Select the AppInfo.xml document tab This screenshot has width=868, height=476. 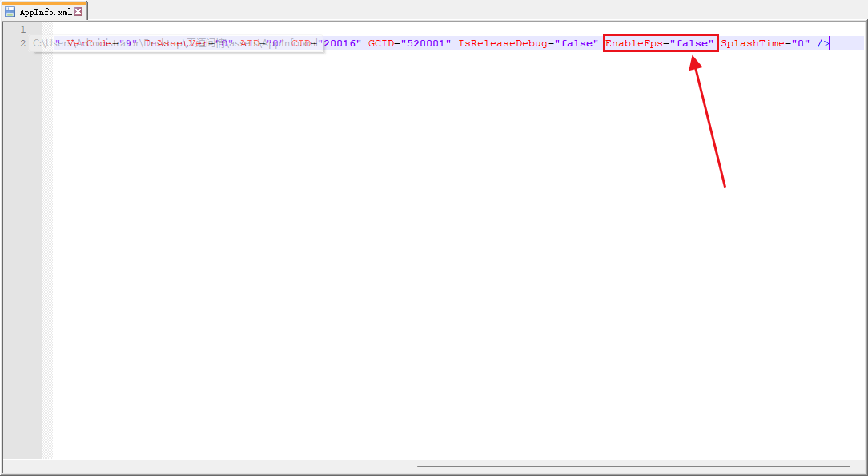click(46, 12)
